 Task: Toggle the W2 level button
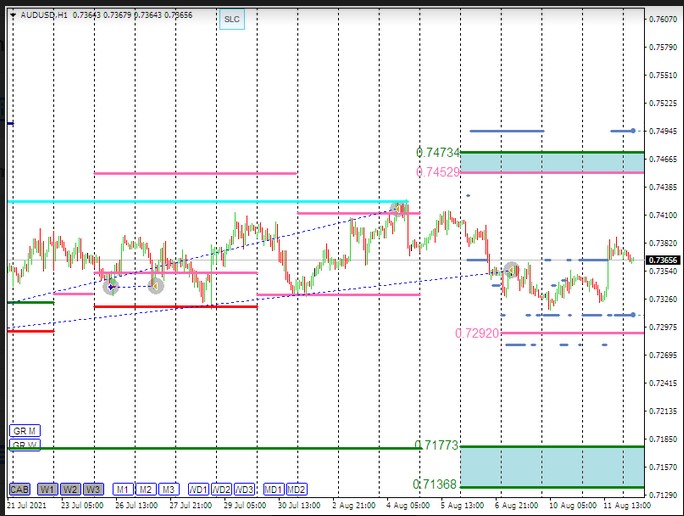70,489
